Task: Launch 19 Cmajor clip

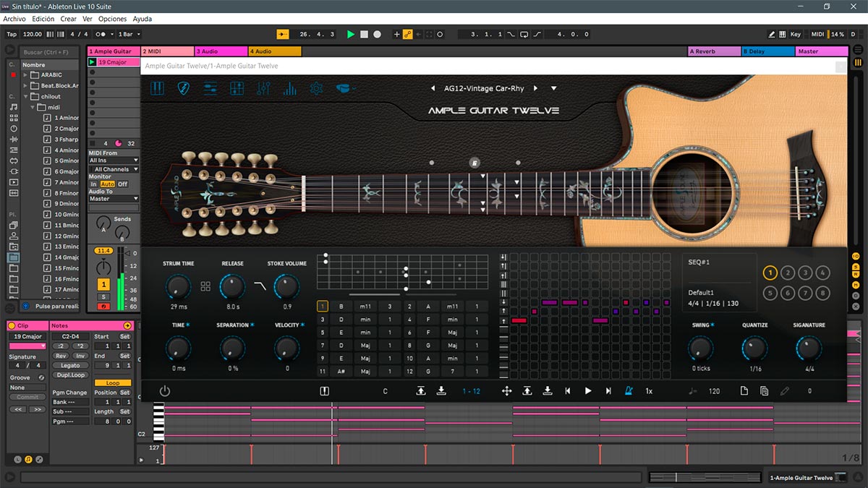Action: coord(92,62)
